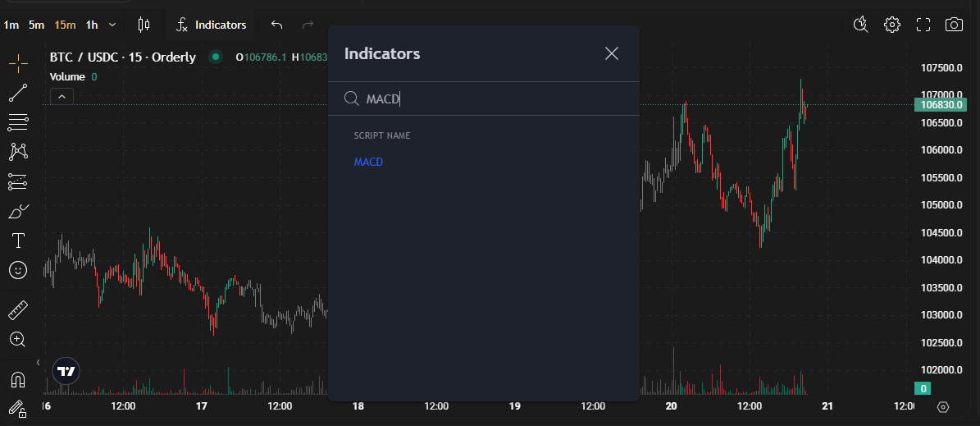The width and height of the screenshot is (980, 426).
Task: Switch to the 1h timeframe
Action: pyautogui.click(x=92, y=25)
